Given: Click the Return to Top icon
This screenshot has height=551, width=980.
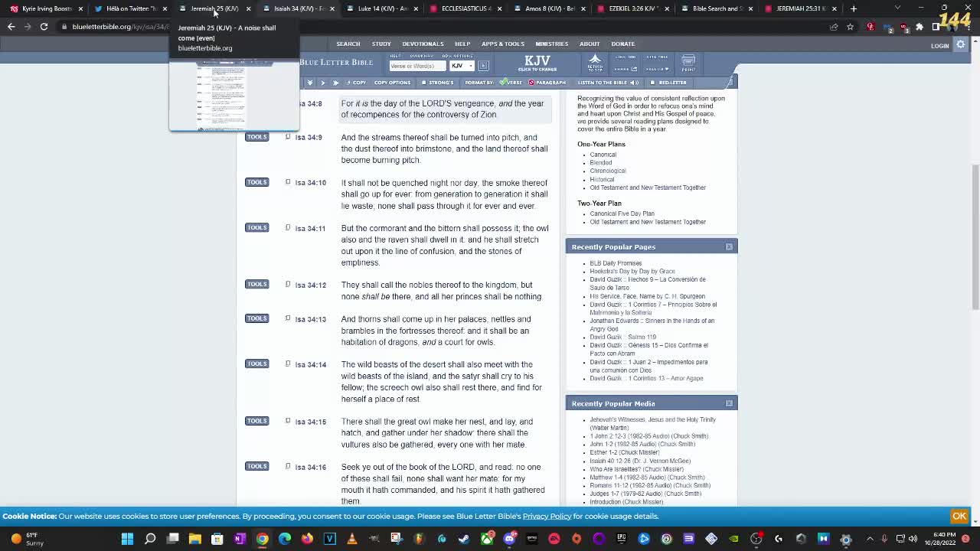Looking at the screenshot, I should click(x=595, y=63).
